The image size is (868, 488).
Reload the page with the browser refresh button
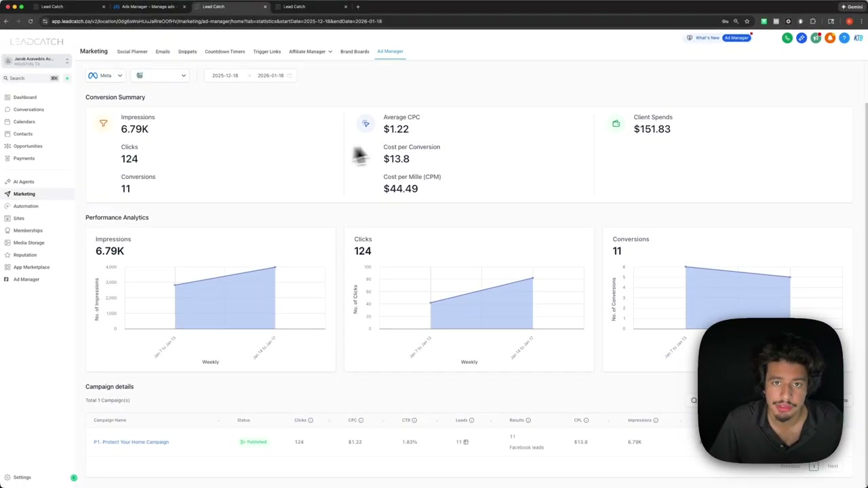pos(31,21)
